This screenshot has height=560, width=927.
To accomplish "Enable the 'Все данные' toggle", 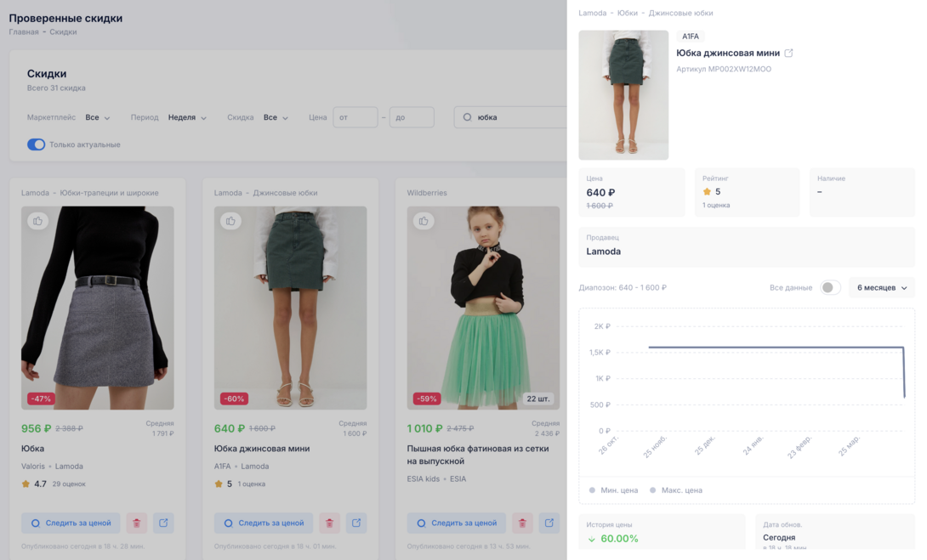I will coord(829,288).
